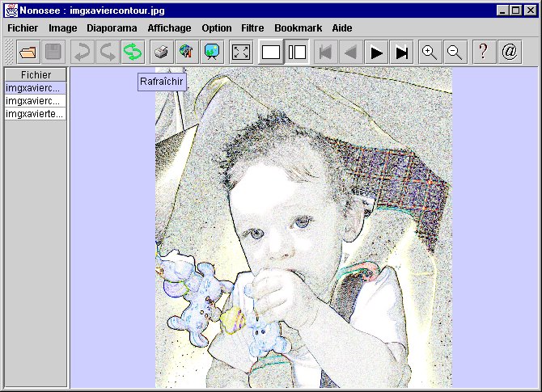Click the red question mark help icon
Image resolution: width=542 pixels, height=392 pixels.
483,53
